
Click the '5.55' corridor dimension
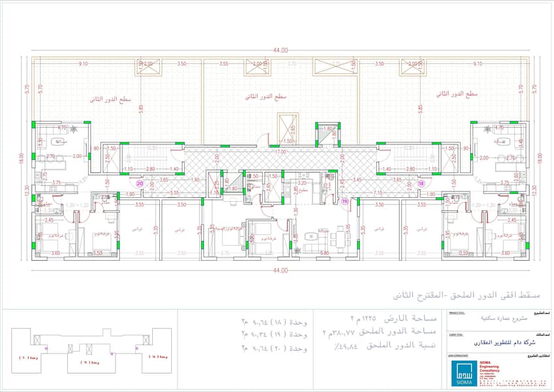pos(174,193)
